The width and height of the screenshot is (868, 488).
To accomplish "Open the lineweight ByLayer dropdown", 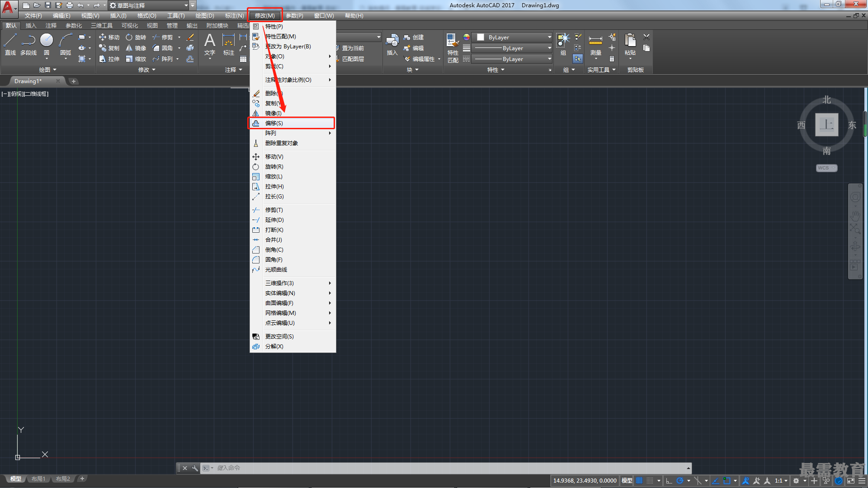I will click(x=512, y=48).
